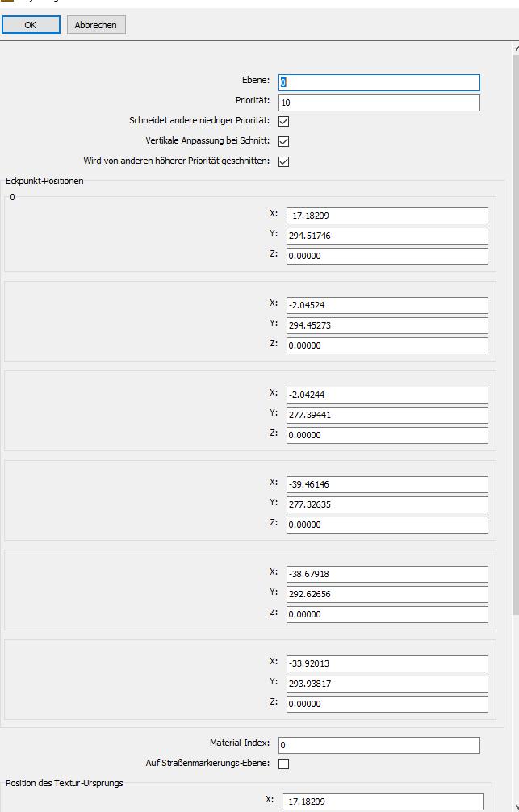The width and height of the screenshot is (519, 812).
Task: Click the Material-Index input field
Action: [x=379, y=745]
